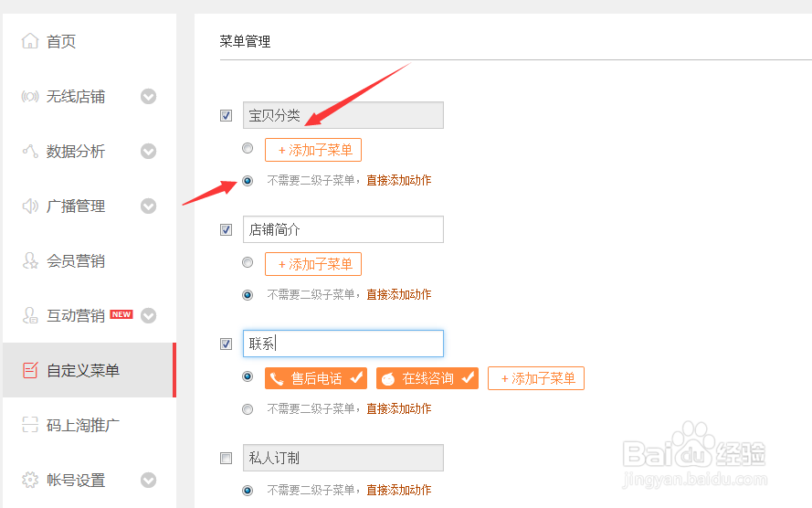Expand the 数据分析 sidebar section

tap(148, 151)
